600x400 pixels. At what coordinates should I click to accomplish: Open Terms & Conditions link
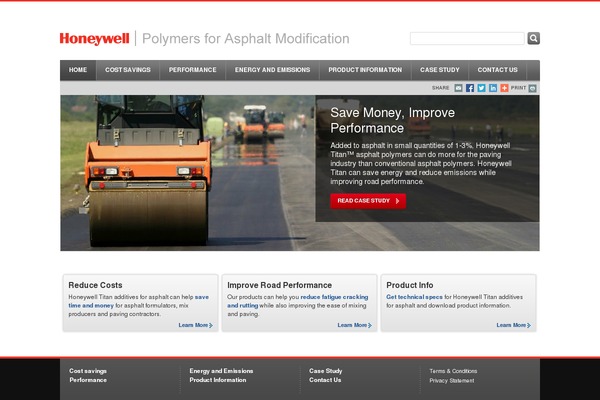point(453,371)
